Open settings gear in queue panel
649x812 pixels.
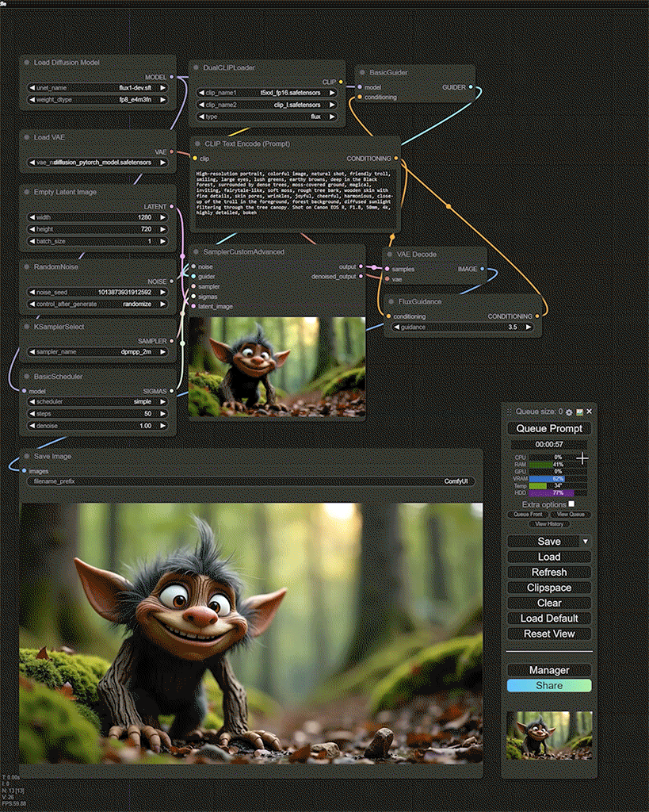coord(569,412)
